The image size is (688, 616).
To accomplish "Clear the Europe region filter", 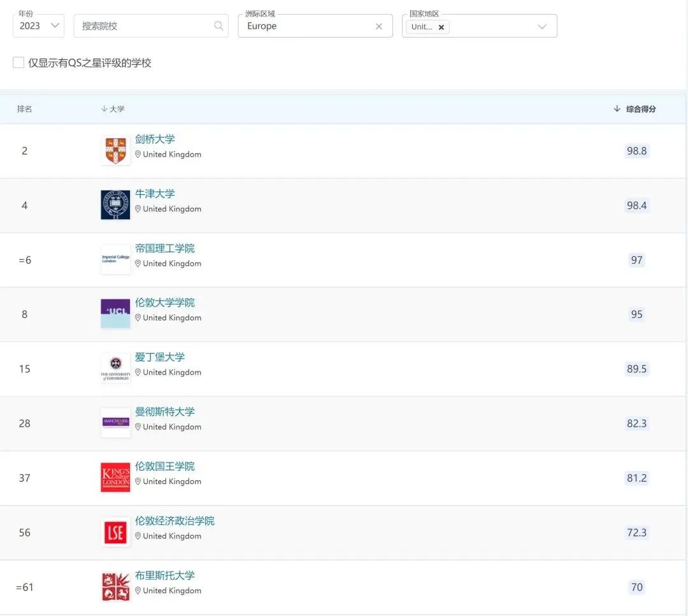I will coord(378,26).
